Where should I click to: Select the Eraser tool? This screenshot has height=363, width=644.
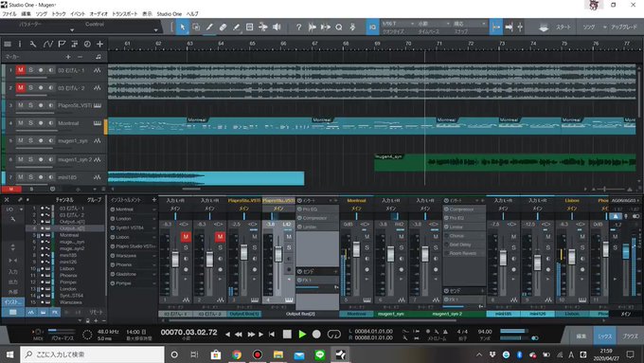[223, 27]
